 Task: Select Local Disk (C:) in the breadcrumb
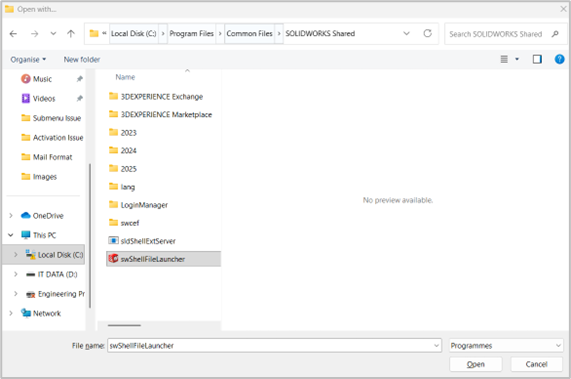pyautogui.click(x=134, y=33)
